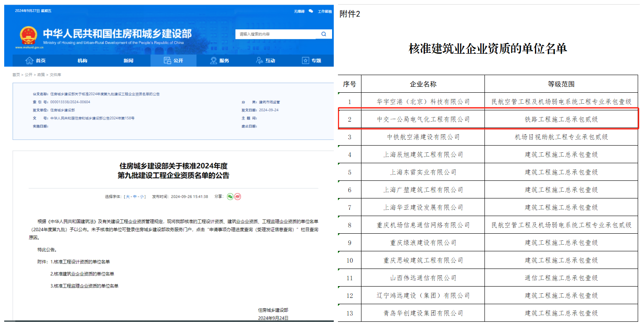Select cell 重庆机场信息通信网络有限公司

click(423, 225)
